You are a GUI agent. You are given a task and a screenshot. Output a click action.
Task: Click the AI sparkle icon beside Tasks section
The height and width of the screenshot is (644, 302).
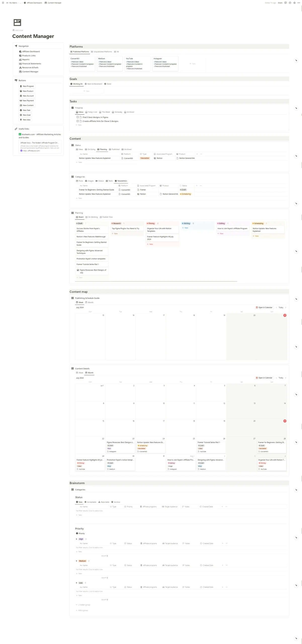[296, 108]
